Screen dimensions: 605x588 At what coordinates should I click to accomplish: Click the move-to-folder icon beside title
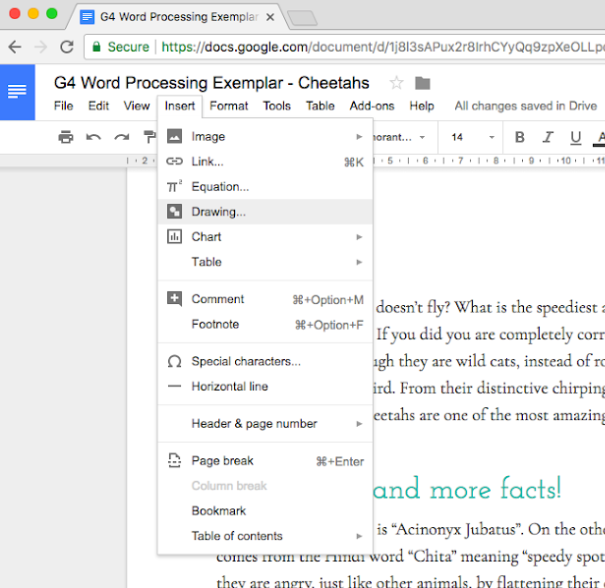(x=423, y=83)
